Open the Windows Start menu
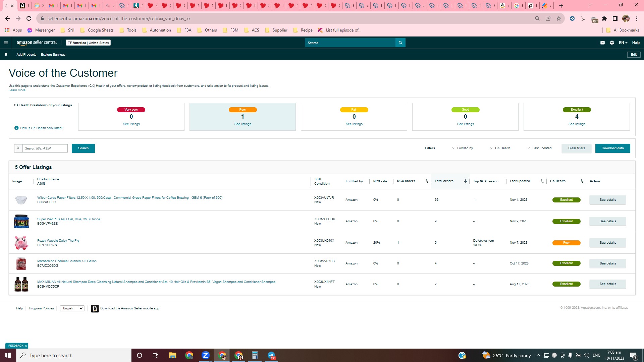This screenshot has height=362, width=644. (x=8, y=355)
